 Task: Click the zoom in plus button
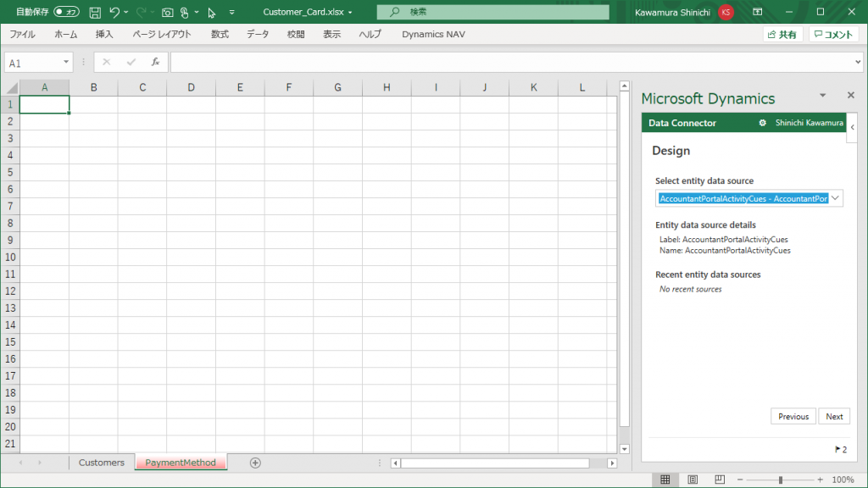point(821,480)
